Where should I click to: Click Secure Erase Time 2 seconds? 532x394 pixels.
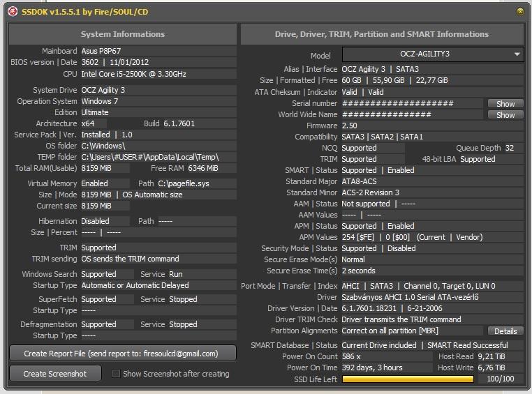point(359,271)
